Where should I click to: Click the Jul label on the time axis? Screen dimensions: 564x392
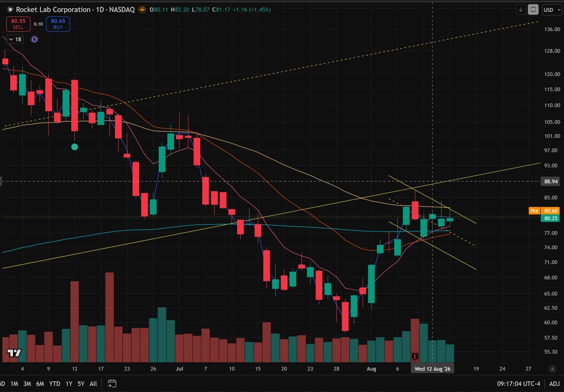coord(180,369)
